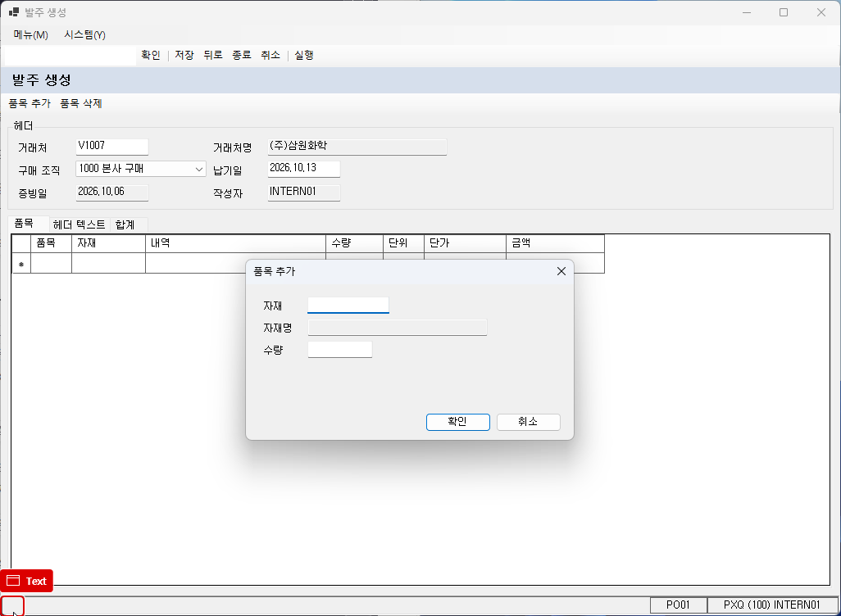841x616 pixels.
Task: Click the PO01 status bar entry
Action: tap(679, 605)
